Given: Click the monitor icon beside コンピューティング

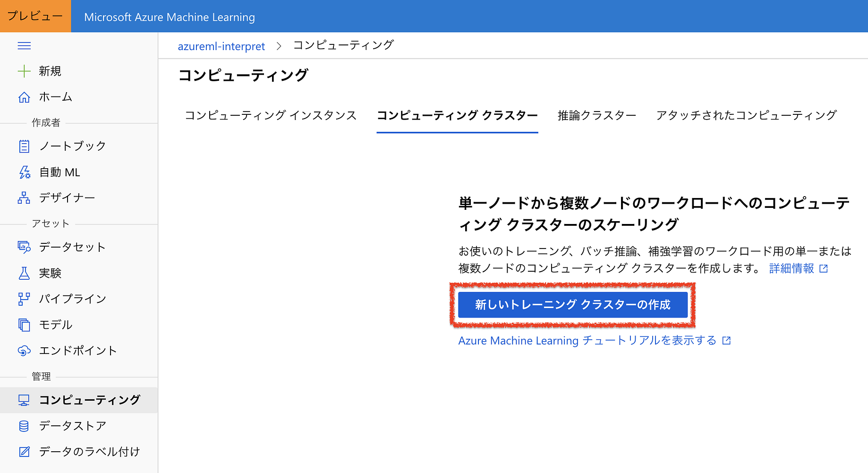Looking at the screenshot, I should [x=24, y=400].
